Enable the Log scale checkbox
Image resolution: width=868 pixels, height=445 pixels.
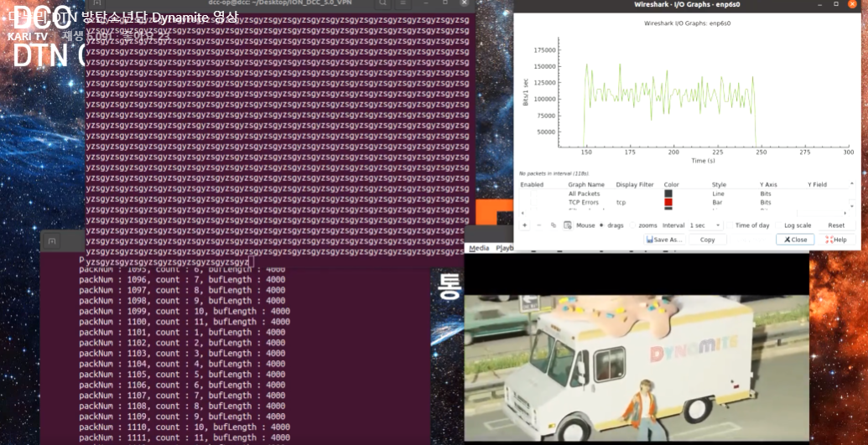point(779,225)
